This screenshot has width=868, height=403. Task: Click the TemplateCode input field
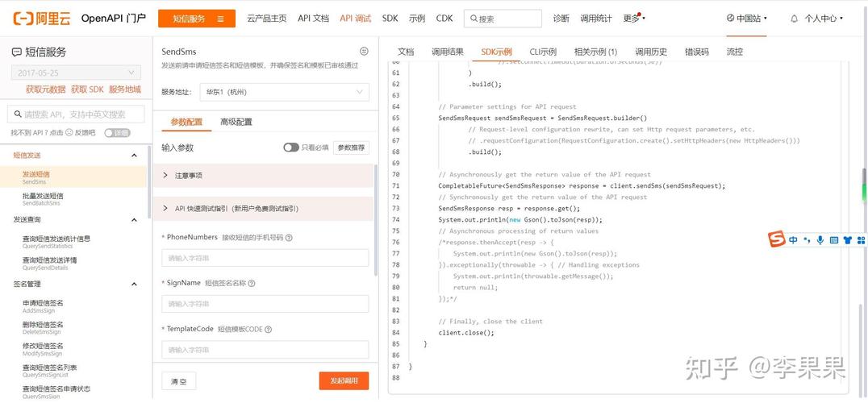(x=265, y=350)
